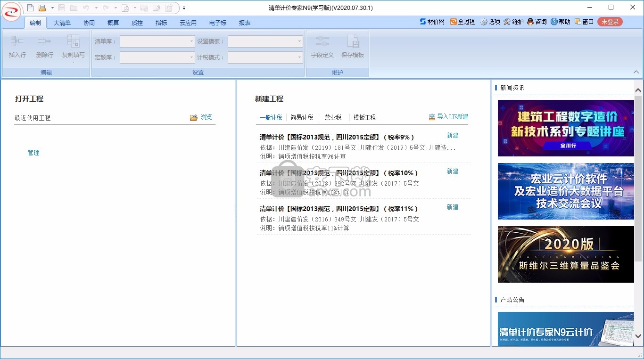644x359 pixels.
Task: Switch to the 协同 ribbon tab
Action: pyautogui.click(x=89, y=23)
